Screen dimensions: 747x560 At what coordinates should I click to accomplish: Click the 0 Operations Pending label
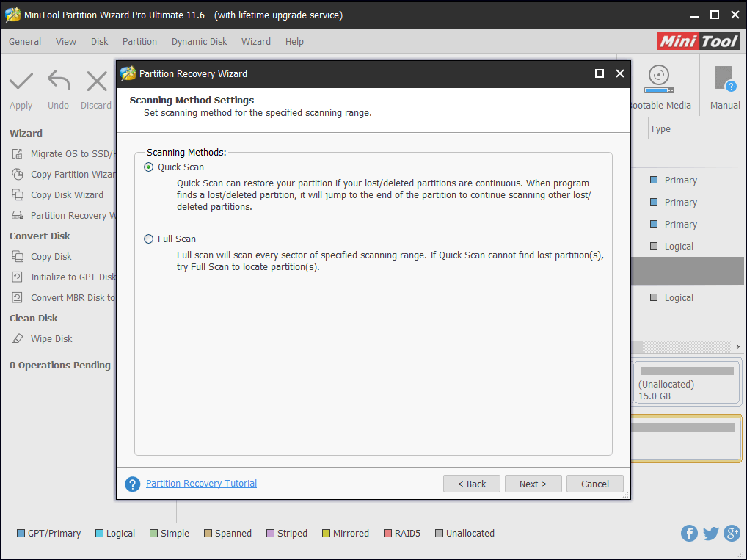click(60, 365)
